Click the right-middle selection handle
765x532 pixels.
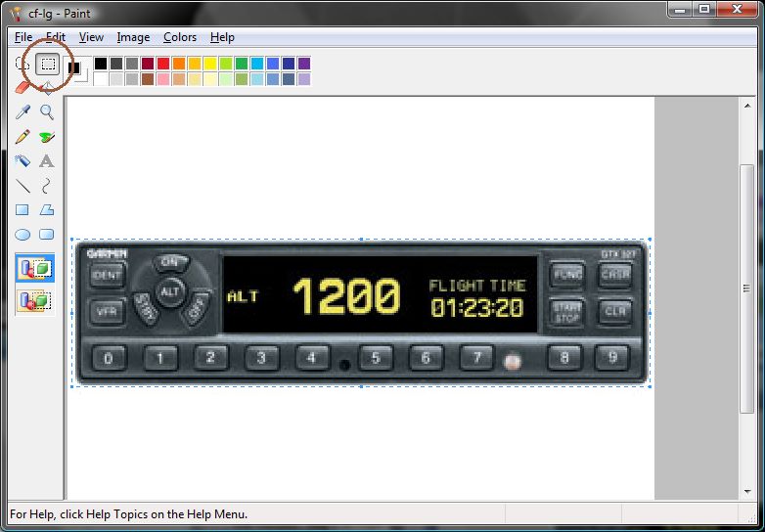point(650,313)
